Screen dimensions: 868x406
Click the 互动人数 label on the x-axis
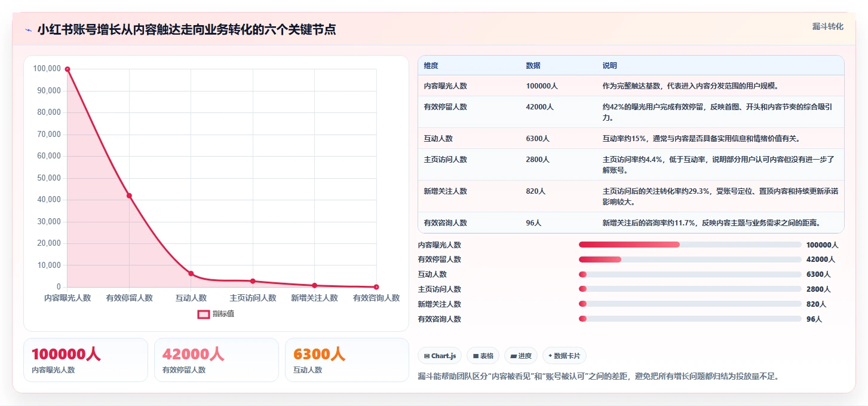point(191,298)
